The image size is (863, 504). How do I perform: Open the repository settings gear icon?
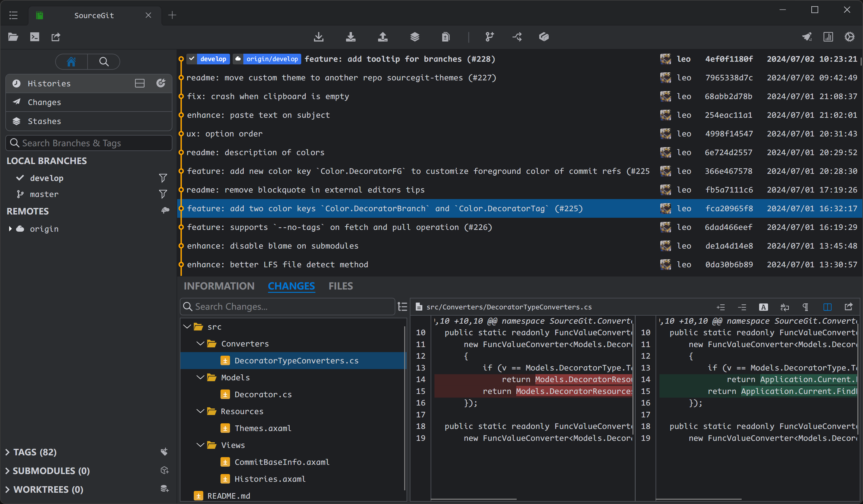pyautogui.click(x=850, y=37)
